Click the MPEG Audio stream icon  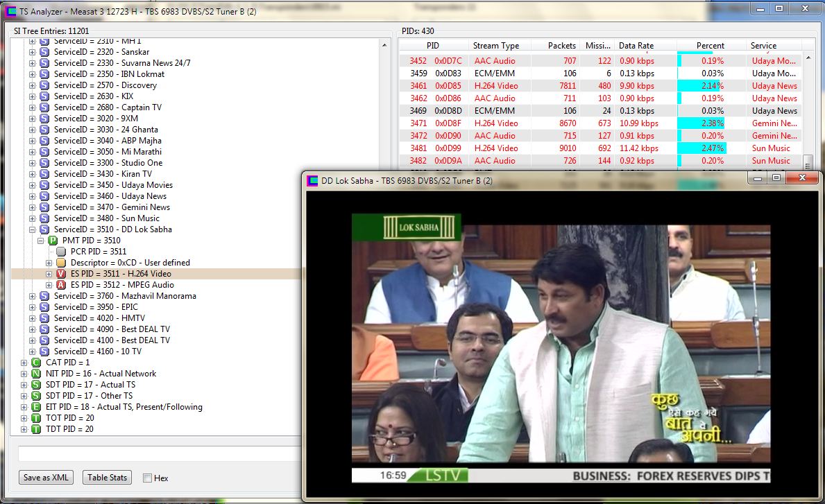(61, 284)
